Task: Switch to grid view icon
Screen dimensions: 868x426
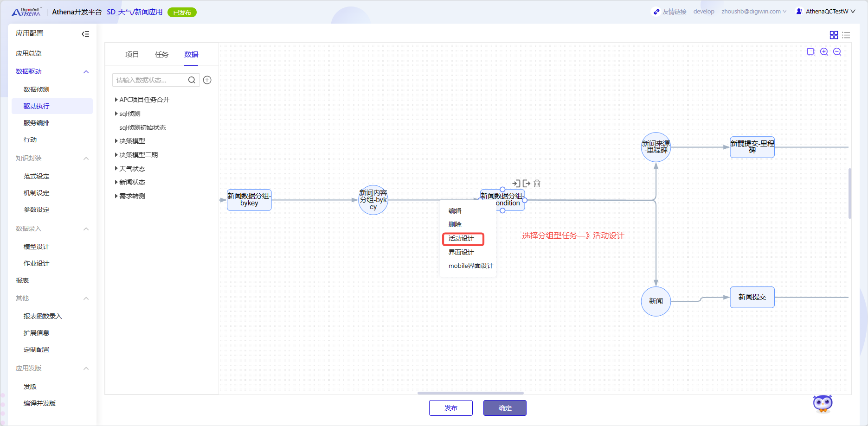Action: pyautogui.click(x=834, y=35)
